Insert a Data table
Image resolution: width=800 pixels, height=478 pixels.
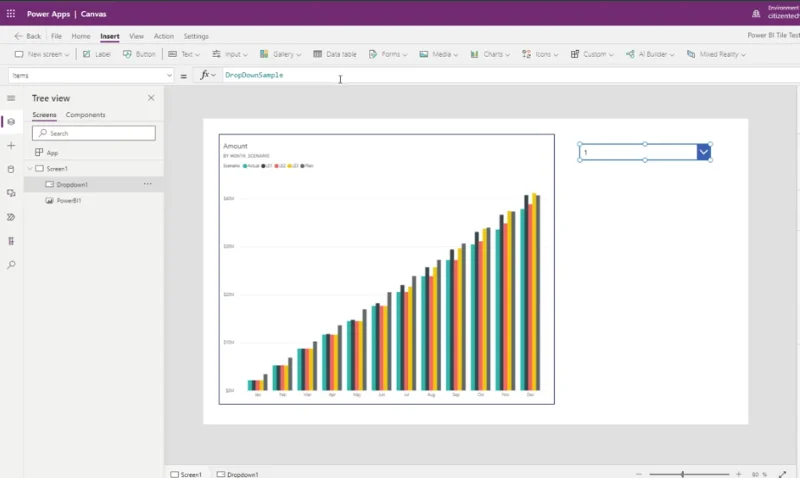335,54
